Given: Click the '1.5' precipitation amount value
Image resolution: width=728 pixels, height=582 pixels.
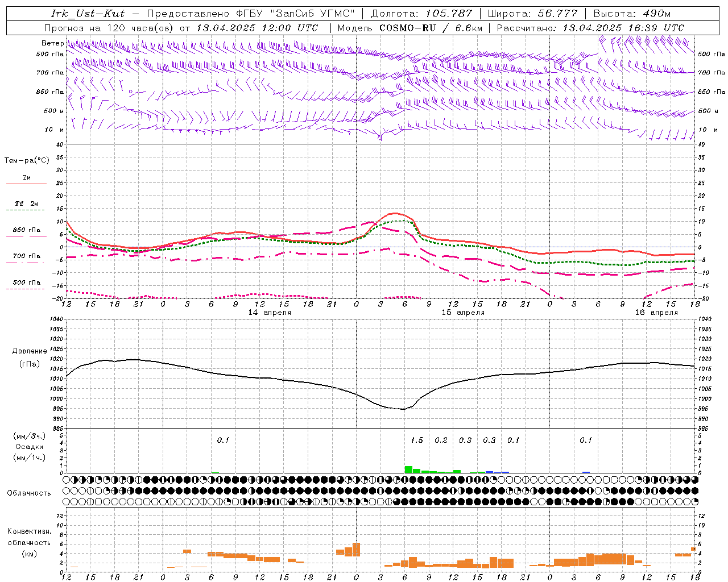Looking at the screenshot, I should pyautogui.click(x=417, y=440).
